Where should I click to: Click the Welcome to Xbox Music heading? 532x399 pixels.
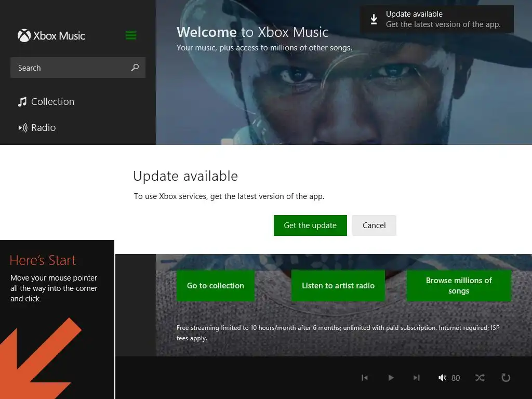[x=252, y=32]
